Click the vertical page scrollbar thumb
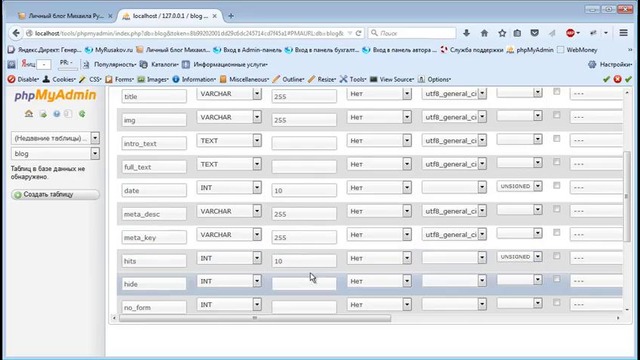 (627, 196)
